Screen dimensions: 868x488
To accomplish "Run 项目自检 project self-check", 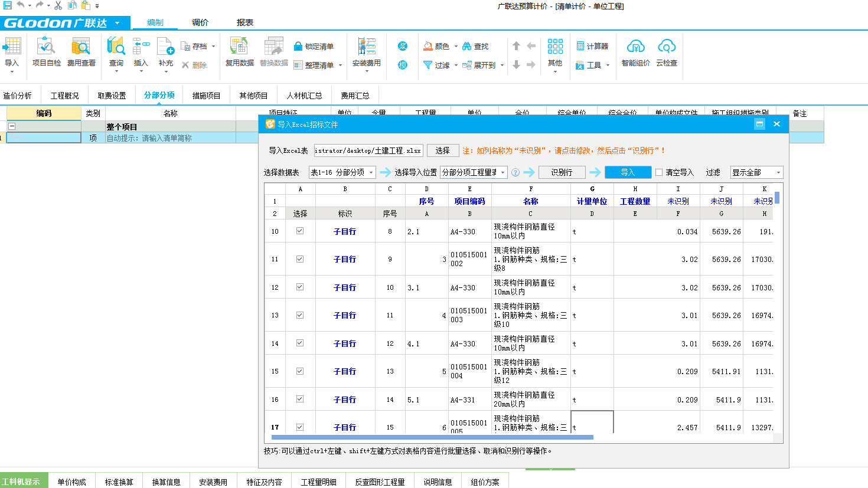I will point(47,52).
